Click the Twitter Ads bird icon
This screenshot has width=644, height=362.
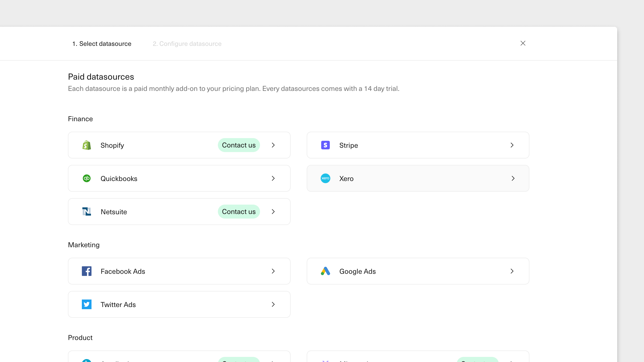click(x=86, y=304)
